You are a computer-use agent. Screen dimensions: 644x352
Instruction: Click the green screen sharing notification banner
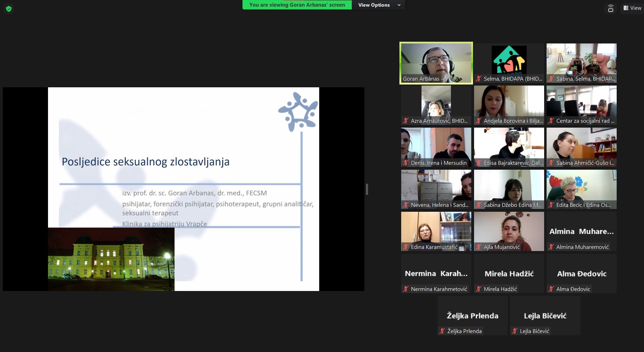[297, 5]
